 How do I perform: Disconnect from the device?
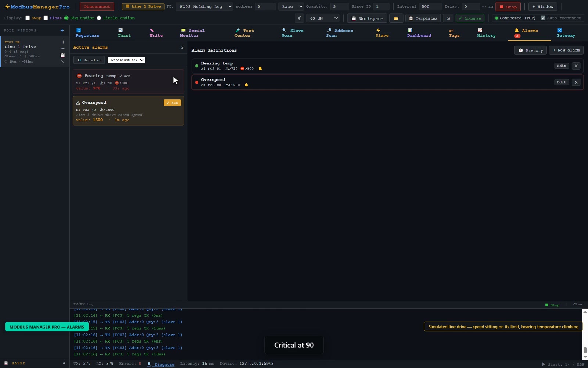(x=97, y=7)
